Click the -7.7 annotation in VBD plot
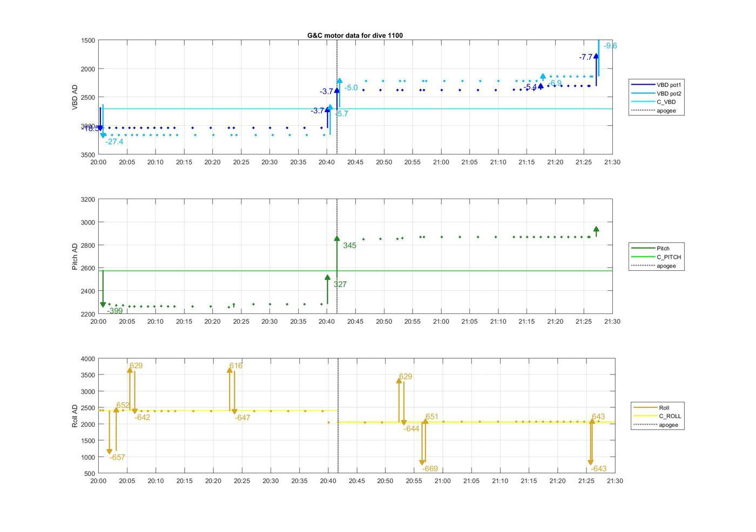 (x=586, y=57)
